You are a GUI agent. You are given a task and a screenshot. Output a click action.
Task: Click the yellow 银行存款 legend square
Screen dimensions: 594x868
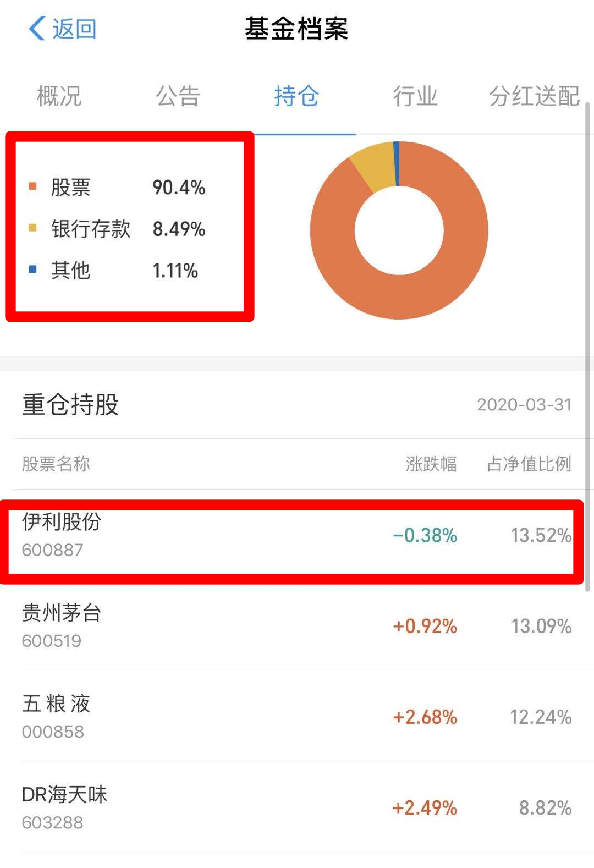point(34,228)
